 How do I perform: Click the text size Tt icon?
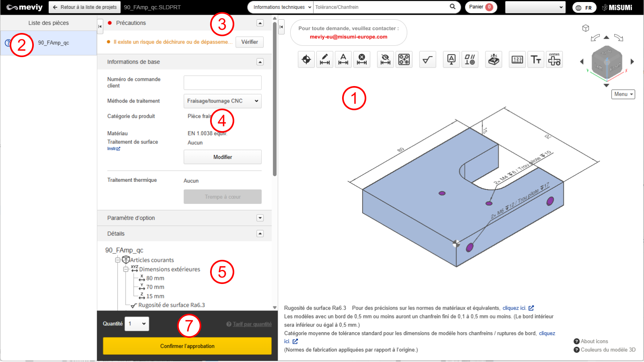[x=536, y=60]
